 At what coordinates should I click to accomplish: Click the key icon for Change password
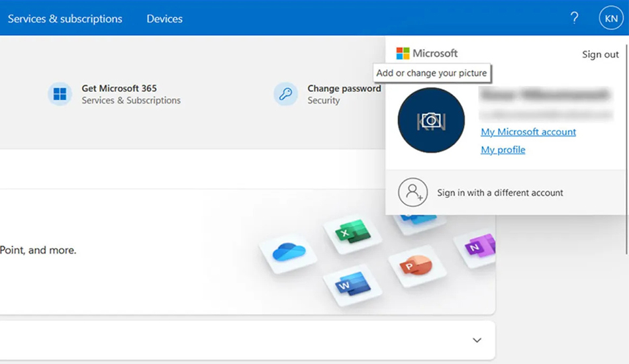[285, 94]
